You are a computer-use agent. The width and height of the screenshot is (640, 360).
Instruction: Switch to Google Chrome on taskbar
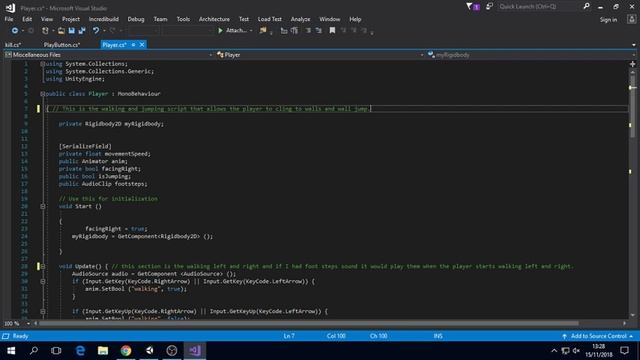pyautogui.click(x=126, y=351)
